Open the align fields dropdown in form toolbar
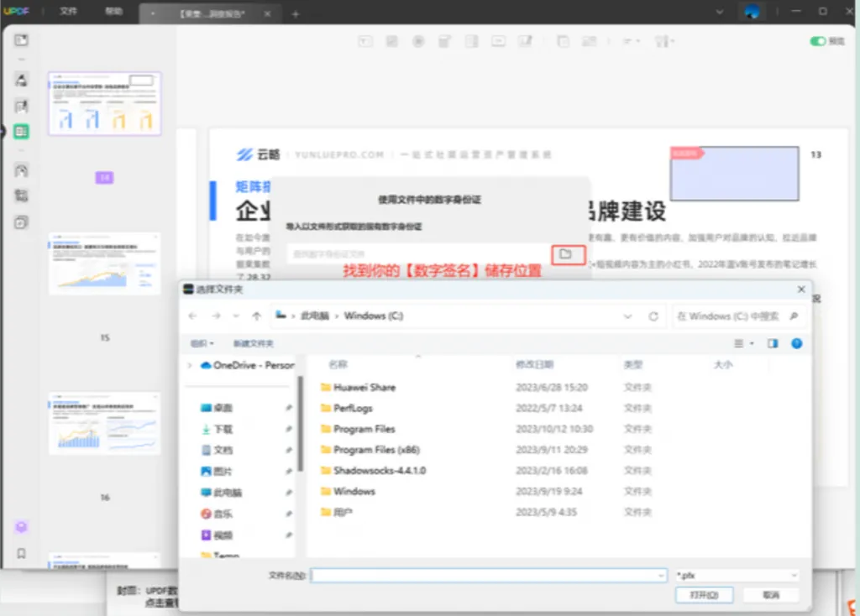 tap(632, 41)
